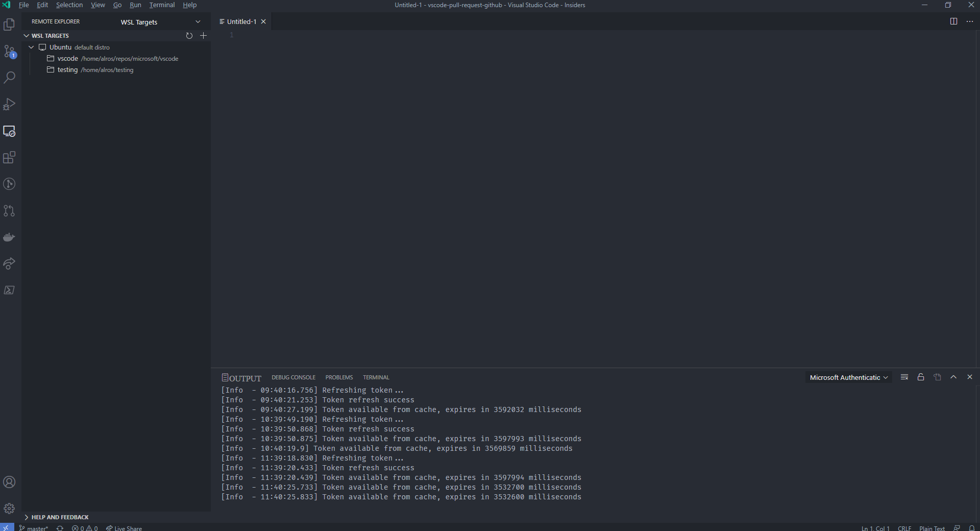Open the Manage gear menu
980x531 pixels.
tap(9, 509)
